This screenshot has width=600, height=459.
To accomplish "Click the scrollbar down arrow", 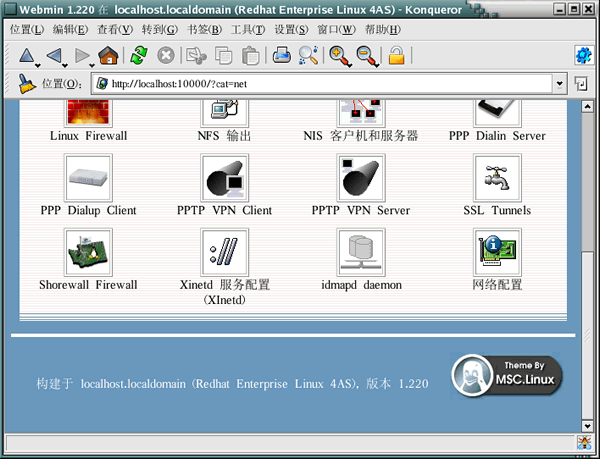I will [587, 426].
